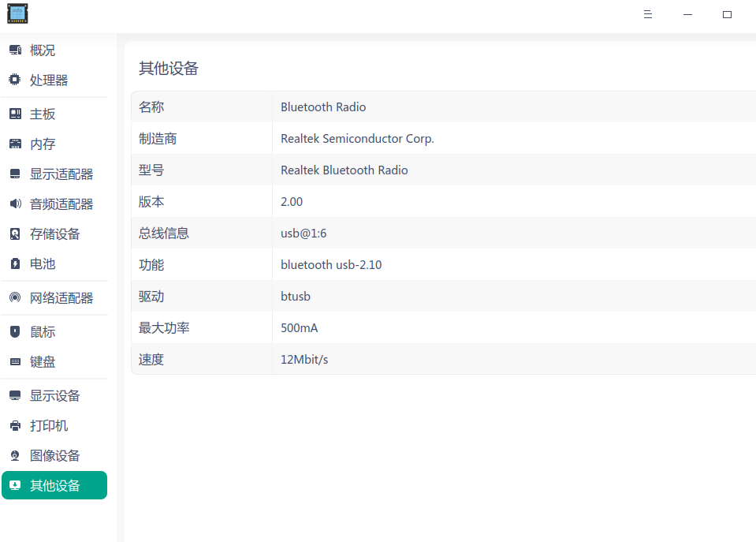Select the highlighted 其他设备 sidebar entry
756x542 pixels.
tap(54, 485)
